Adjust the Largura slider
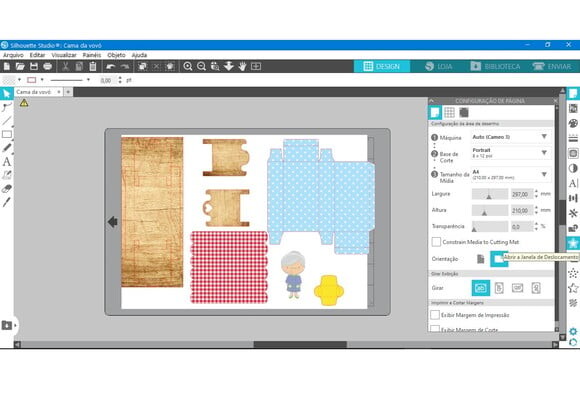The height and width of the screenshot is (410, 580). point(490,194)
